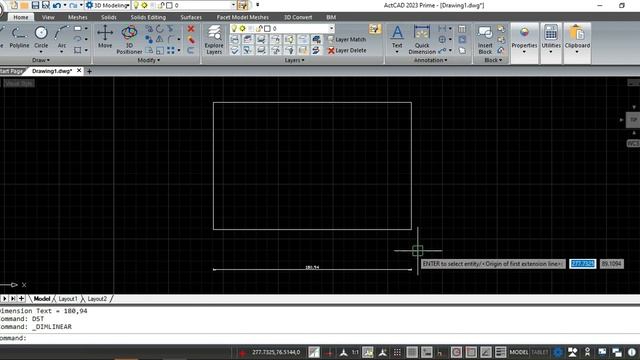
Task: Open the ribbon layer selection dropdown arrow
Action: [331, 28]
